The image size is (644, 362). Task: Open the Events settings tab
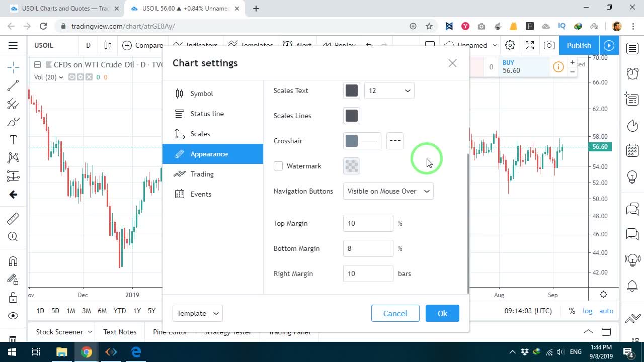click(213, 194)
